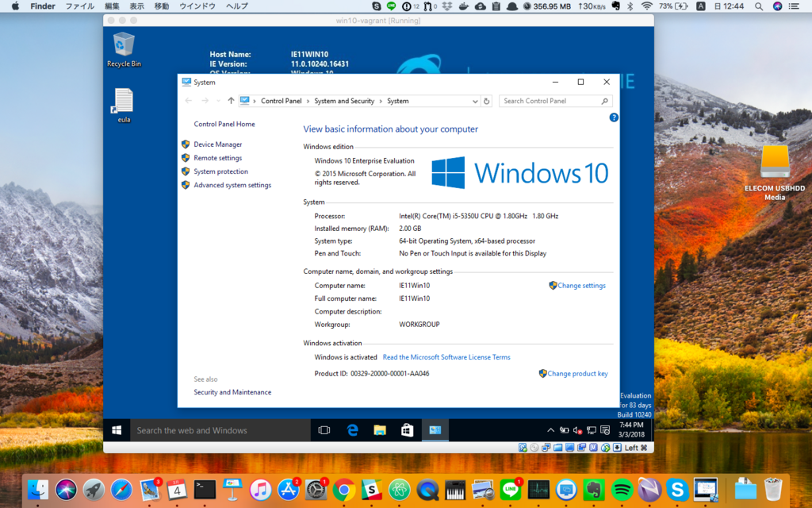Show hidden tray icons chevron
Viewport: 812px width, 508px height.
pyautogui.click(x=550, y=430)
